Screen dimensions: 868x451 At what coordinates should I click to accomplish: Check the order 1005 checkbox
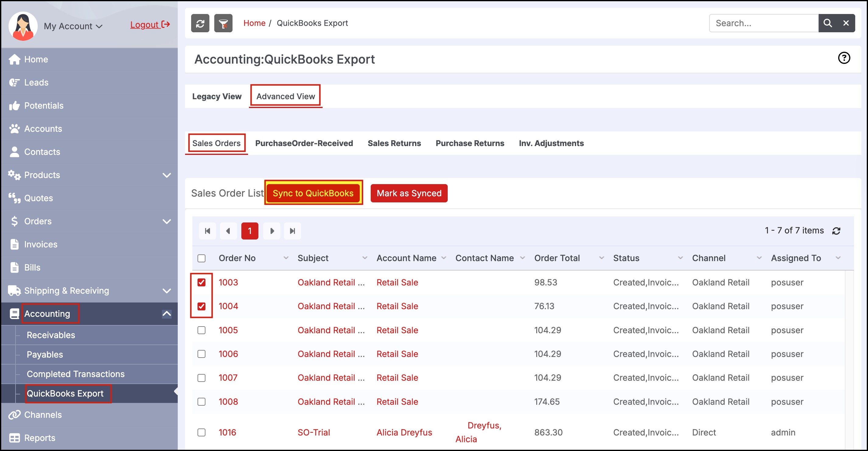(201, 330)
